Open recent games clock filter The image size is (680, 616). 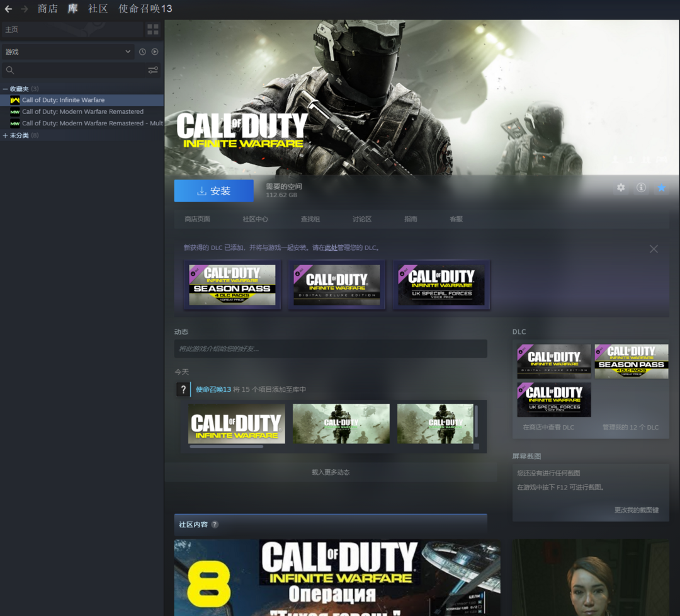pos(142,52)
